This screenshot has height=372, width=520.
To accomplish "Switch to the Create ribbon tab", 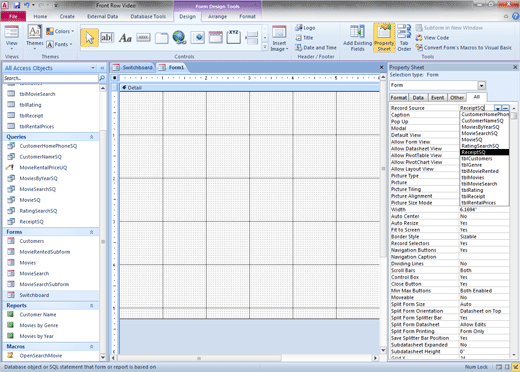I will click(x=67, y=16).
